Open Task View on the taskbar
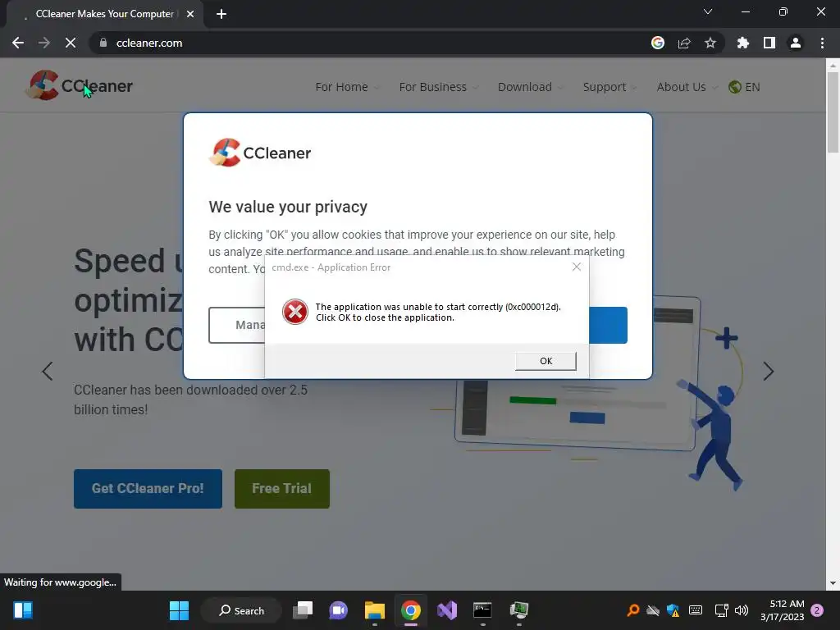Viewport: 840px width, 630px height. 303,610
